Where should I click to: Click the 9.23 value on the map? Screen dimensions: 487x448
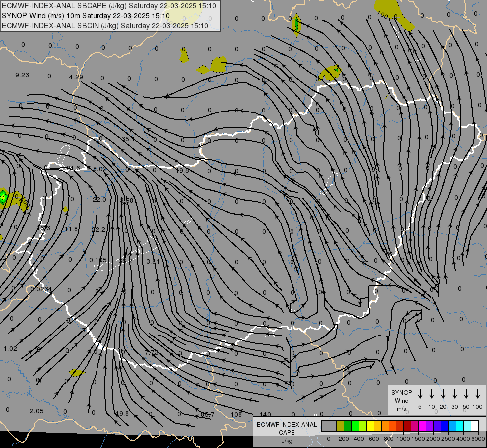(22, 75)
